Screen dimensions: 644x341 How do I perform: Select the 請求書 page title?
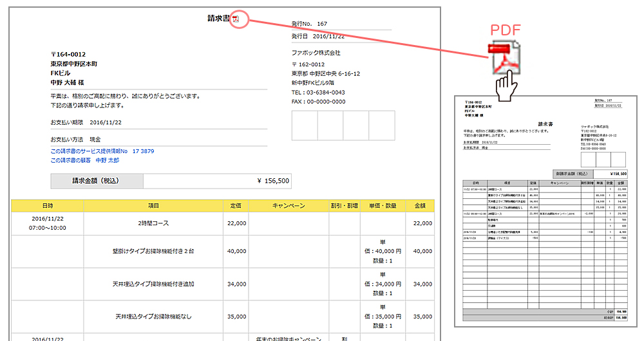tap(218, 19)
